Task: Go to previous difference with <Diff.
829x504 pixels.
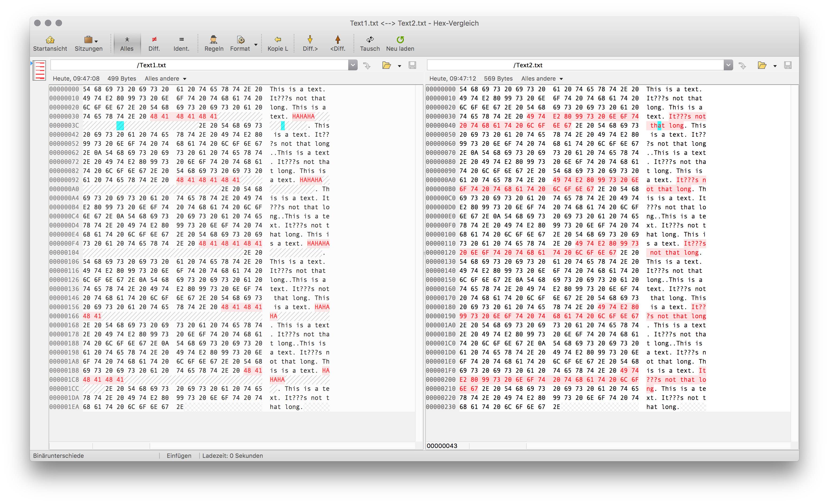Action: [338, 40]
